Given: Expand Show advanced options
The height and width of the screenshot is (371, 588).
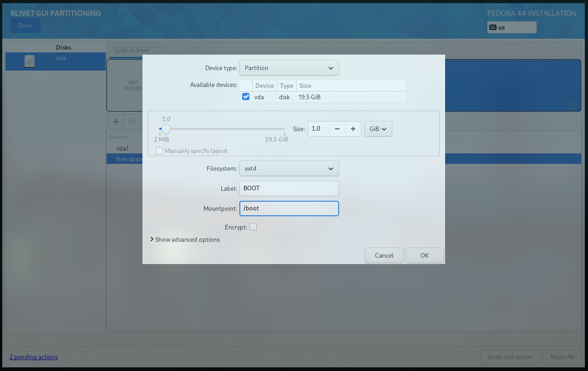Looking at the screenshot, I should [185, 239].
